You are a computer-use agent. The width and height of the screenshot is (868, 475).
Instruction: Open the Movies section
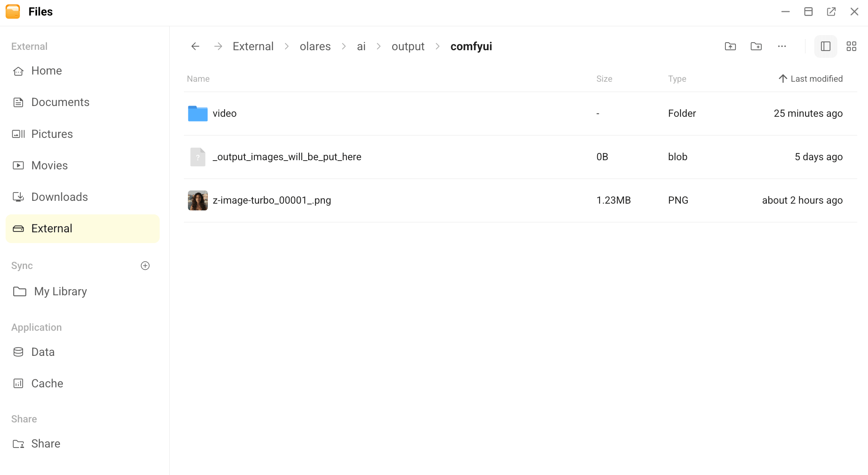coord(49,165)
